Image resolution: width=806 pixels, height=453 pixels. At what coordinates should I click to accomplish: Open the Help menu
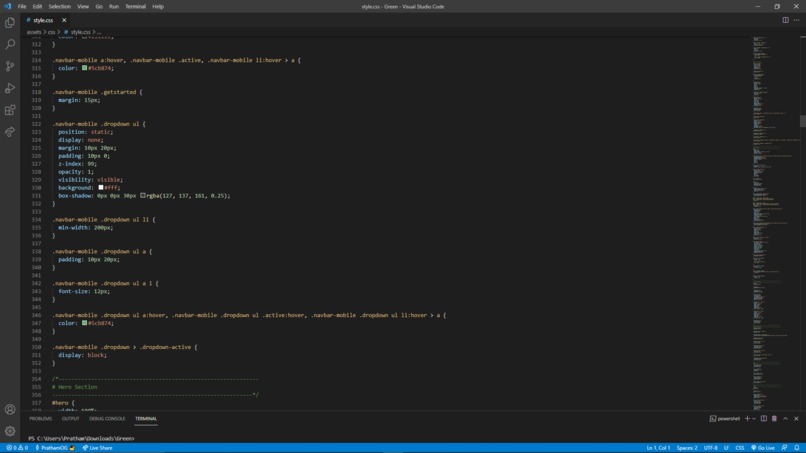click(x=158, y=7)
